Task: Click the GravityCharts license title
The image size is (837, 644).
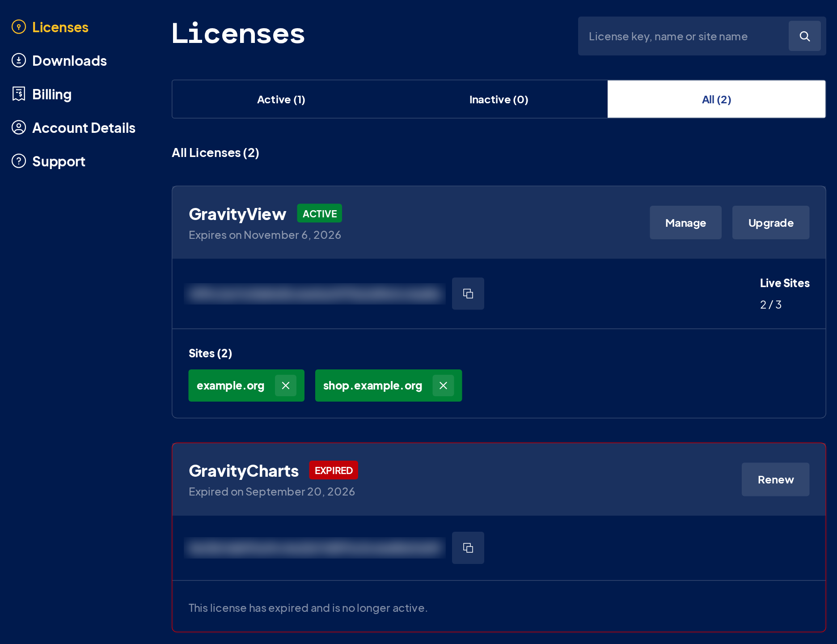Action: click(244, 471)
